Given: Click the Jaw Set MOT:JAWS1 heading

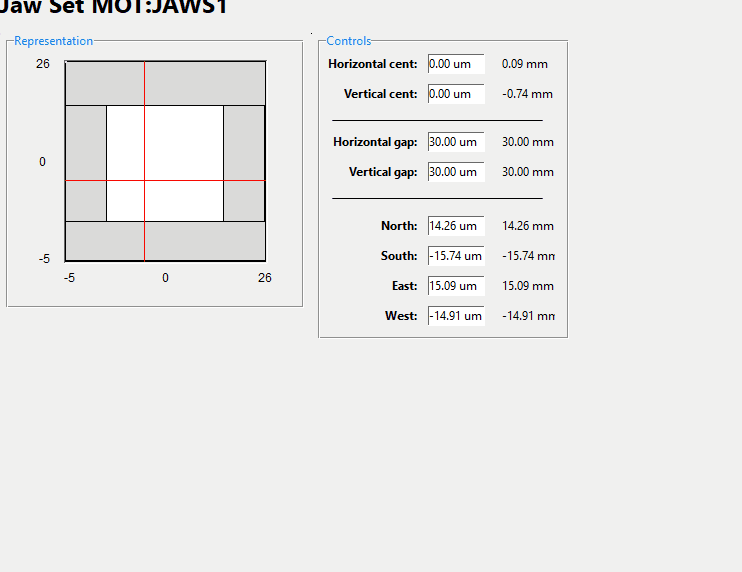Looking at the screenshot, I should coord(114,7).
